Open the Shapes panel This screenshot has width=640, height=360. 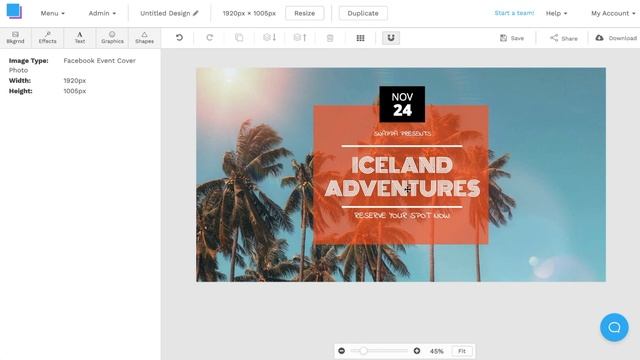coord(144,38)
